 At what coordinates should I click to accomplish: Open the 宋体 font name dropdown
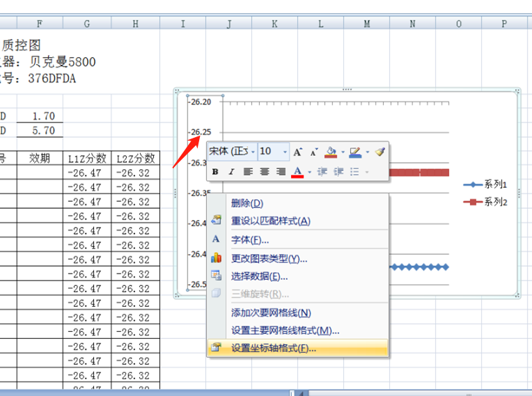[x=252, y=152]
